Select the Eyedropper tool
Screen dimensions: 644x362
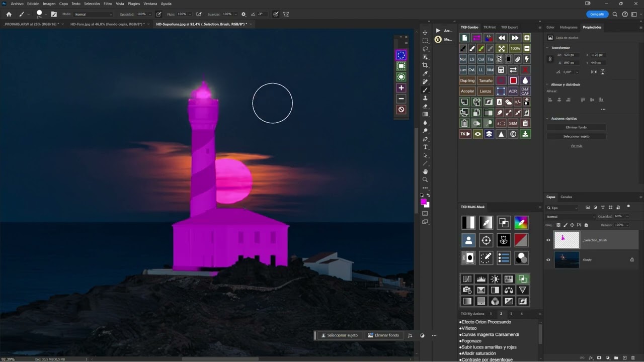[425, 73]
